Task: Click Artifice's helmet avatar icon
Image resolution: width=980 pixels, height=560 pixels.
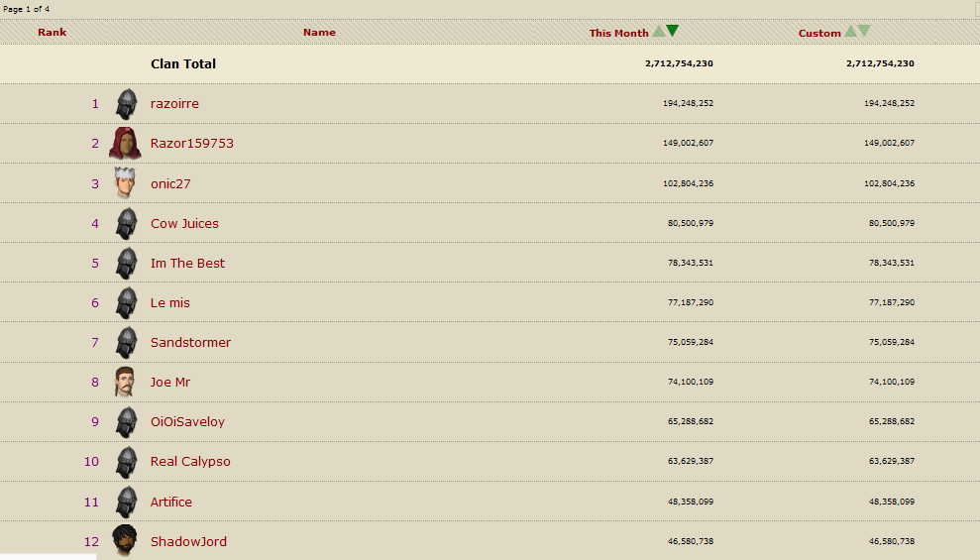Action: (126, 502)
